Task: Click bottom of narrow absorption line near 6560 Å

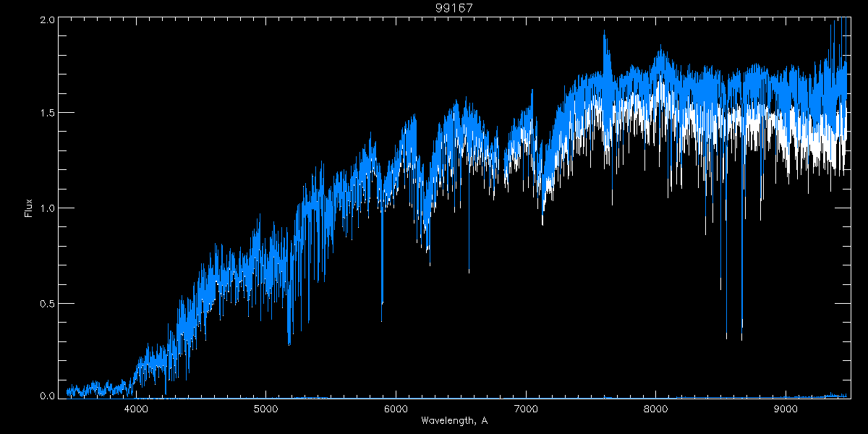Action: click(x=469, y=272)
